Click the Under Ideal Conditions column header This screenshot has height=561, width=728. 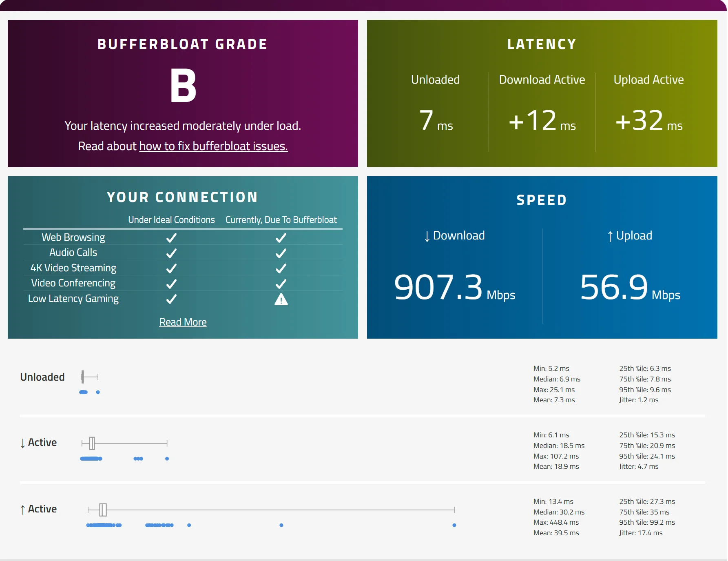click(172, 220)
